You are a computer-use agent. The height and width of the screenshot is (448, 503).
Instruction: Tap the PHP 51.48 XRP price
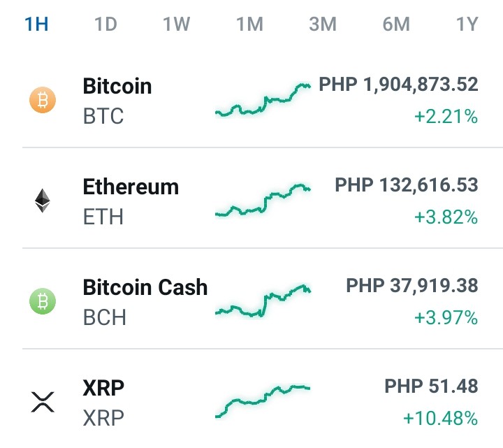pos(431,386)
